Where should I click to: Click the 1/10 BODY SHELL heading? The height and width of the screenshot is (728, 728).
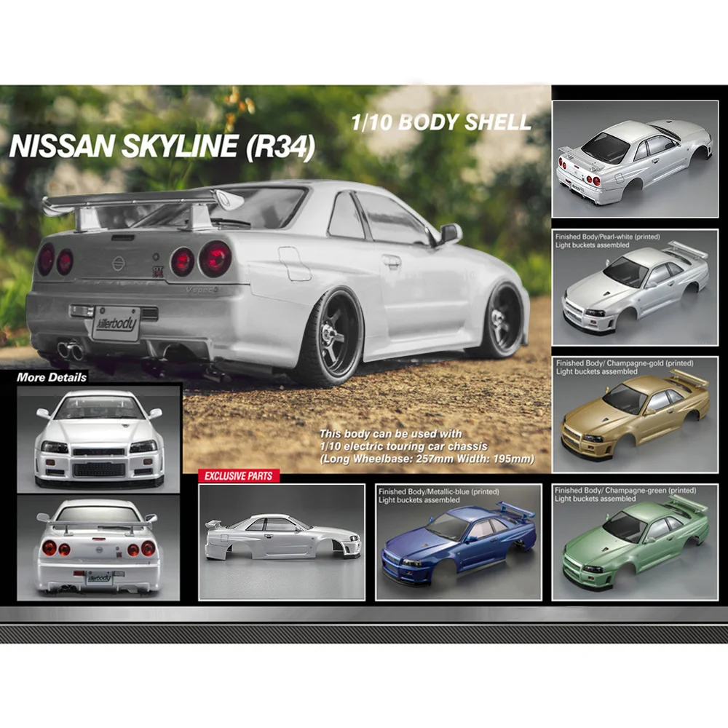pos(441,122)
